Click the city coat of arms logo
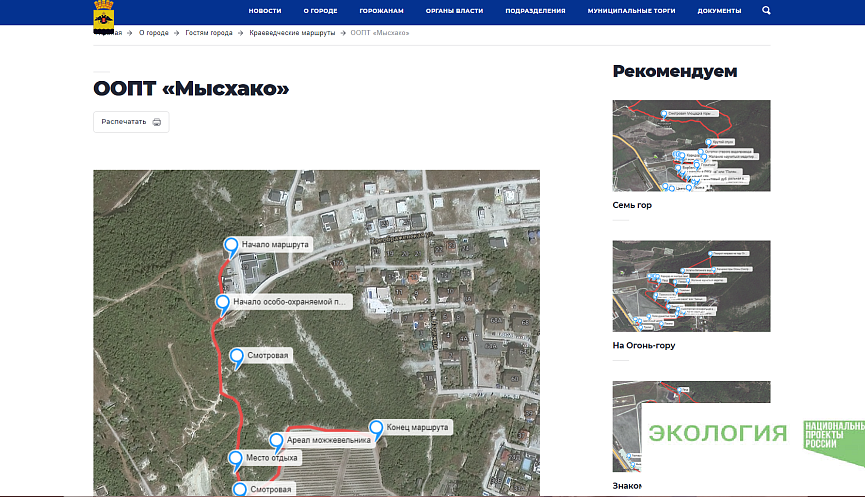 pyautogui.click(x=103, y=16)
